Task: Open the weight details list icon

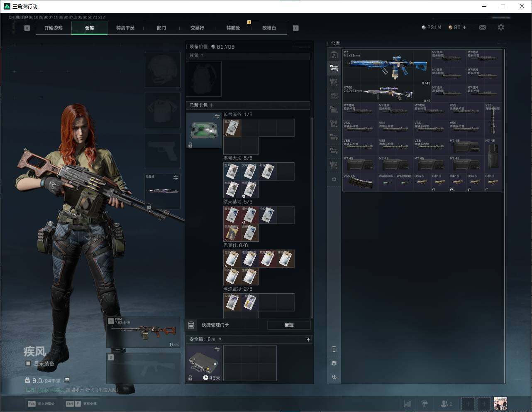Action: click(67, 380)
